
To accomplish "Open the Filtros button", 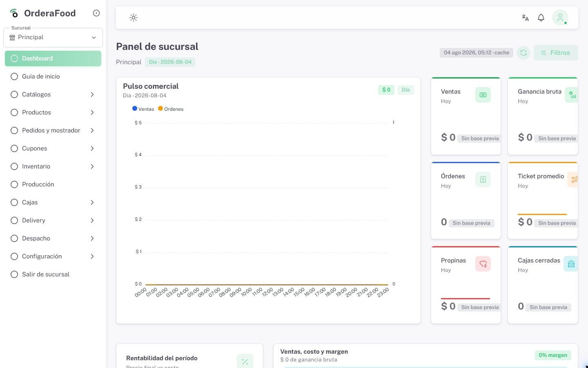I will pyautogui.click(x=556, y=53).
